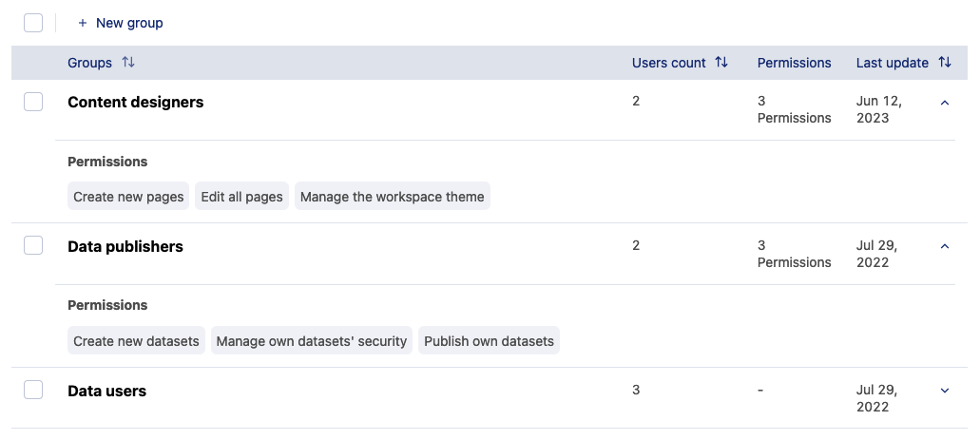The height and width of the screenshot is (440, 980).
Task: Open the Data publishers group
Action: tap(125, 246)
